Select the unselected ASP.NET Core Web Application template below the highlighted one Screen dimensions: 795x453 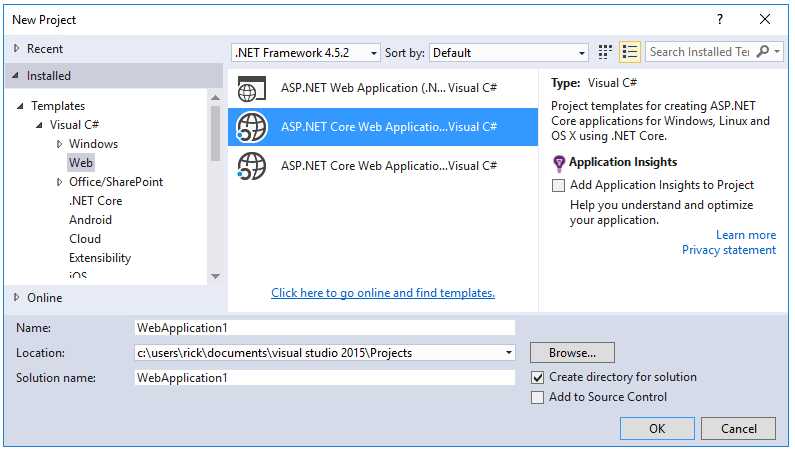(x=383, y=166)
